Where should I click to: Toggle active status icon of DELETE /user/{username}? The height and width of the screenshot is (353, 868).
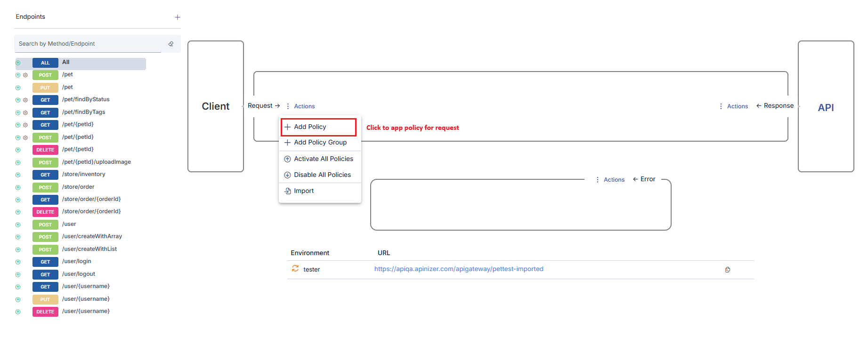(x=18, y=312)
